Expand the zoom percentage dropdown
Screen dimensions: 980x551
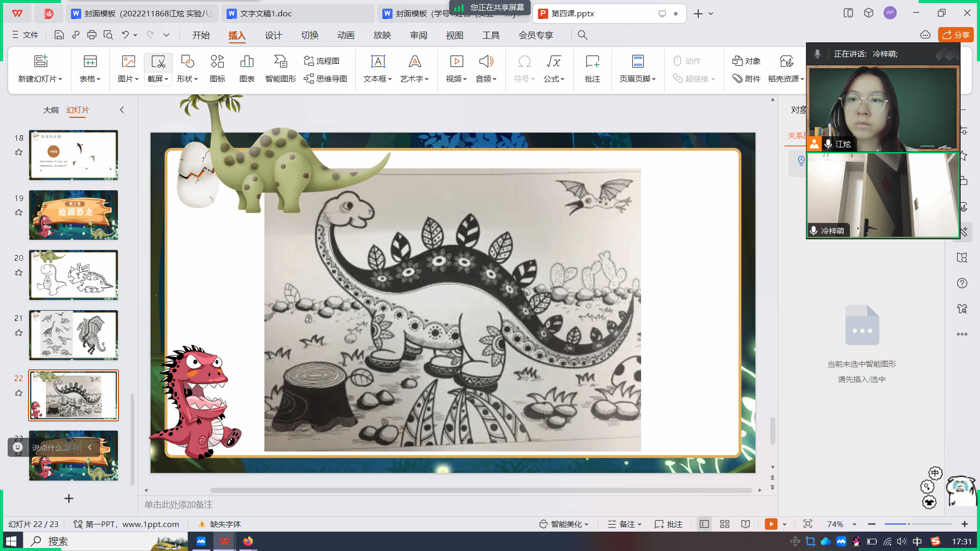854,524
